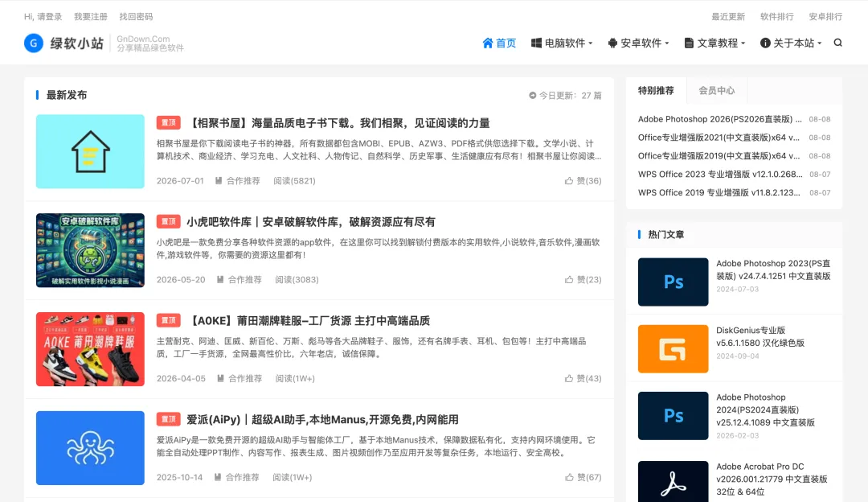The height and width of the screenshot is (502, 868).
Task: Click category icon beside 合作推荐 in 小虎吧 row
Action: [x=219, y=279]
